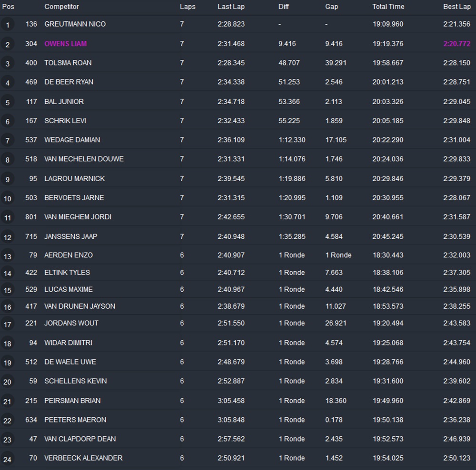Click the position 2 circle badge
This screenshot has height=470, width=476.
coord(7,44)
